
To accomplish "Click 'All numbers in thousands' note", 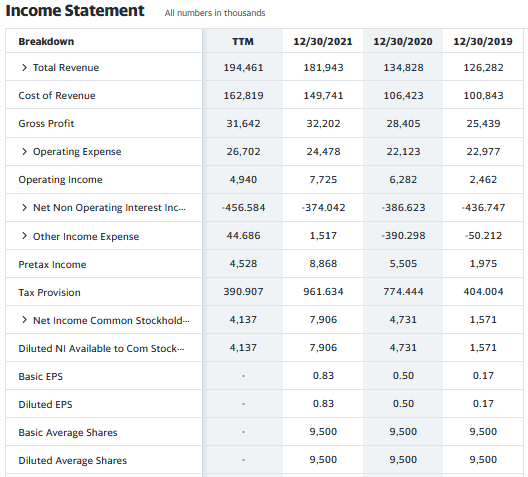I will tap(215, 13).
